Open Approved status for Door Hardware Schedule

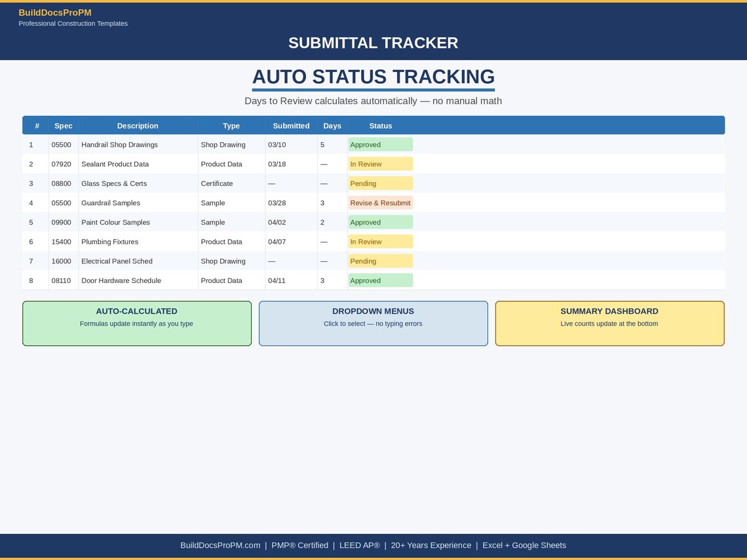point(381,280)
